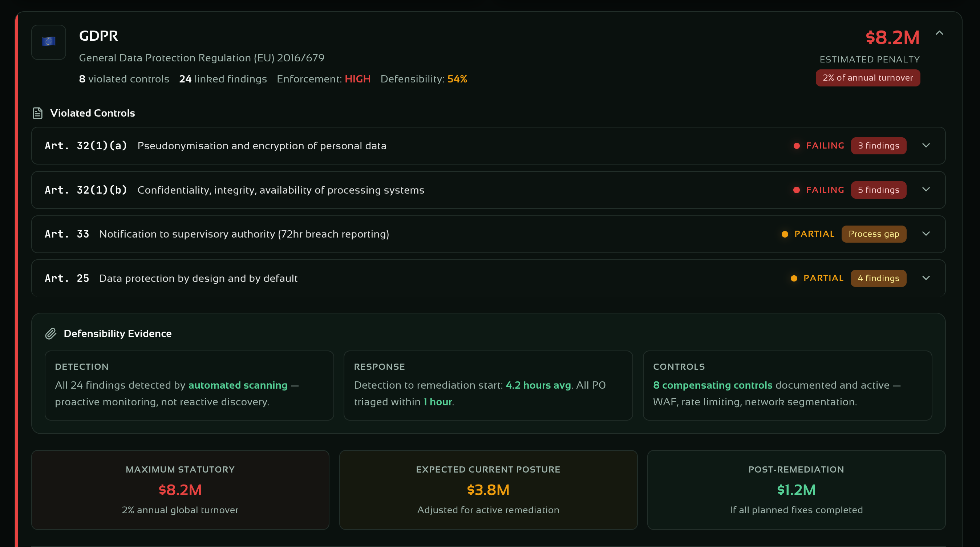This screenshot has width=980, height=547.
Task: Click the ESTIMATED PENALTY label
Action: [870, 59]
